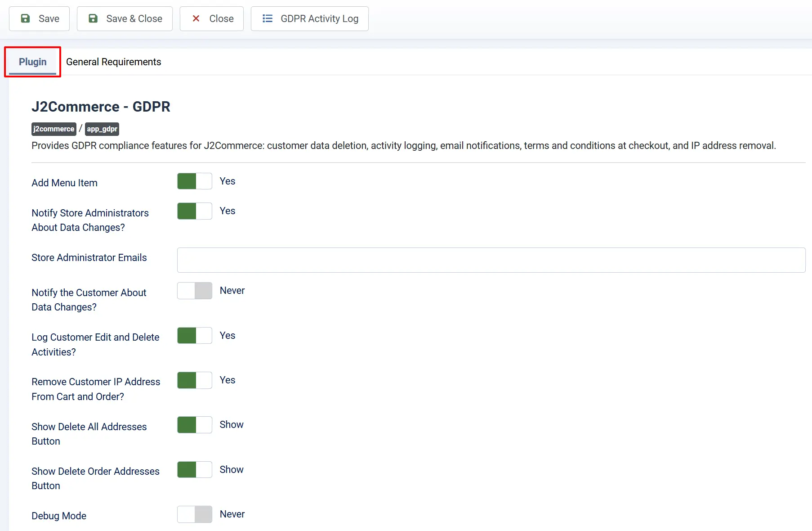Toggle Remove Customer IP Address switch
This screenshot has width=812, height=531.
pos(195,380)
